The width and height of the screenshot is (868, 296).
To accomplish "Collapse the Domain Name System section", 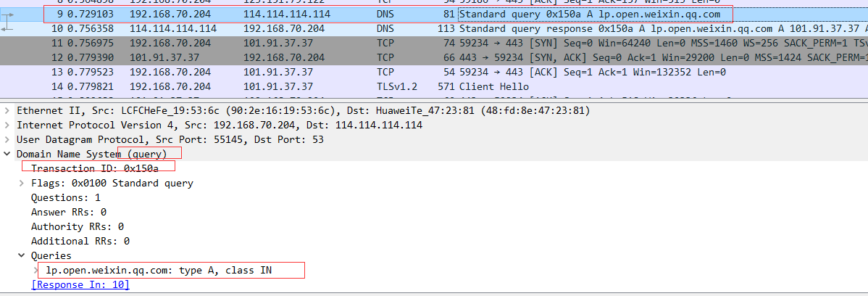I will pyautogui.click(x=7, y=154).
